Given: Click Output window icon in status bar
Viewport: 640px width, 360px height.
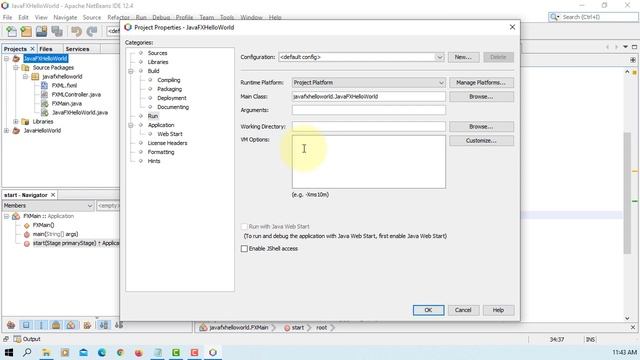Looking at the screenshot, I should (x=18, y=339).
